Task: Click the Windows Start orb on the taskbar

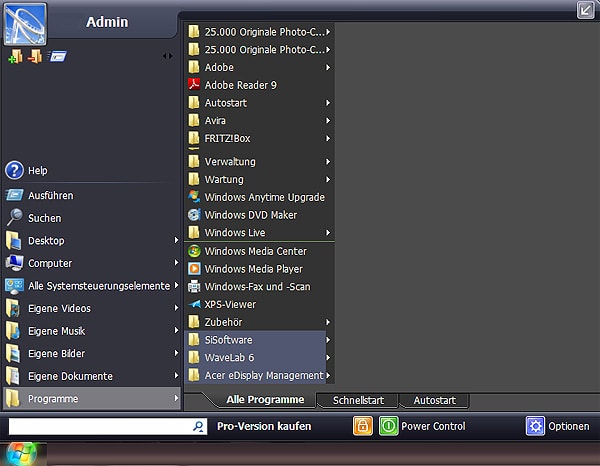Action: coord(21,455)
